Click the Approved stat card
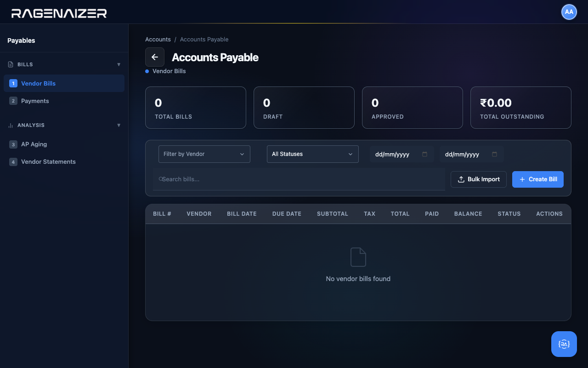 pyautogui.click(x=413, y=108)
